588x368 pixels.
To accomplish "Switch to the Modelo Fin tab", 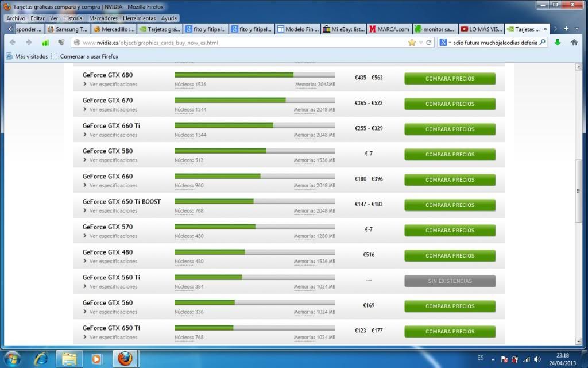I will [x=298, y=29].
